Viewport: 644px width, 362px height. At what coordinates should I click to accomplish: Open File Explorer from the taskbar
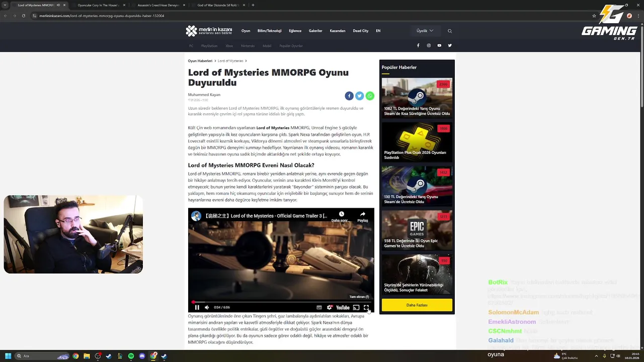87,356
